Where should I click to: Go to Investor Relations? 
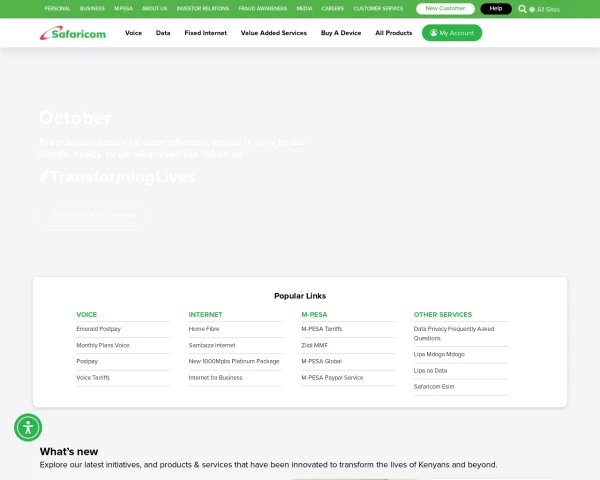pyautogui.click(x=203, y=8)
